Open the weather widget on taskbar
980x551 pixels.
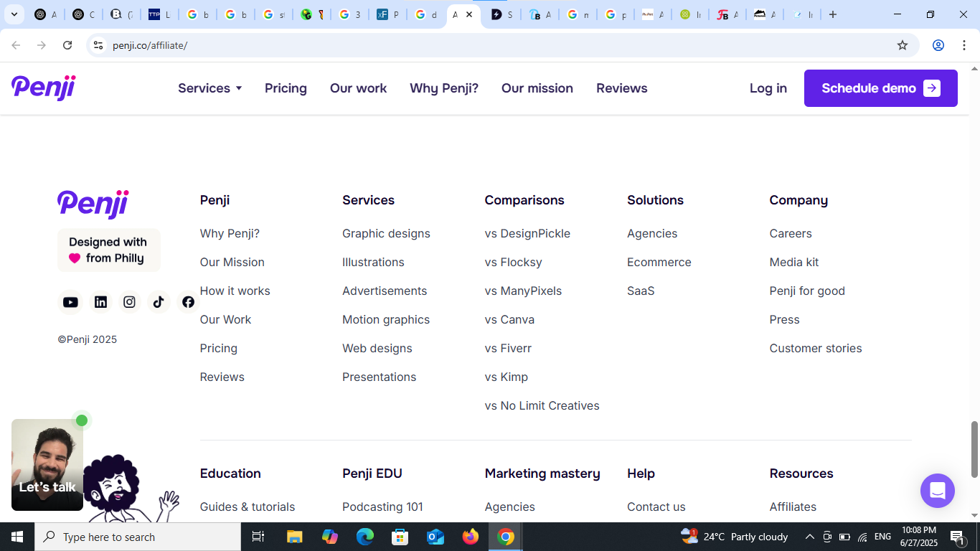734,537
